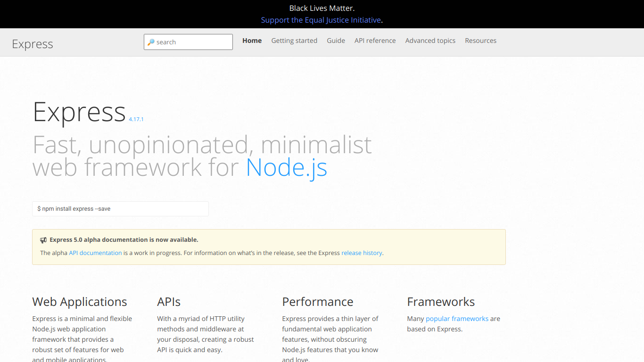Click the magnifier icon in search box
This screenshot has height=362, width=644.
tap(151, 42)
